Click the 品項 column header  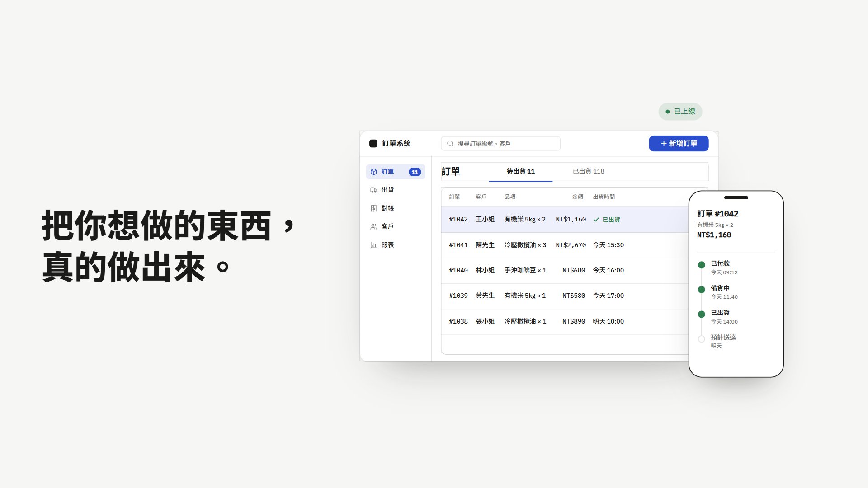[x=510, y=197]
